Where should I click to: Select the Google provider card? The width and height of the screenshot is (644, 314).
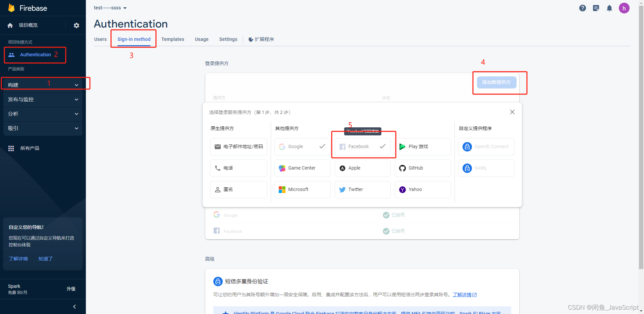click(302, 146)
